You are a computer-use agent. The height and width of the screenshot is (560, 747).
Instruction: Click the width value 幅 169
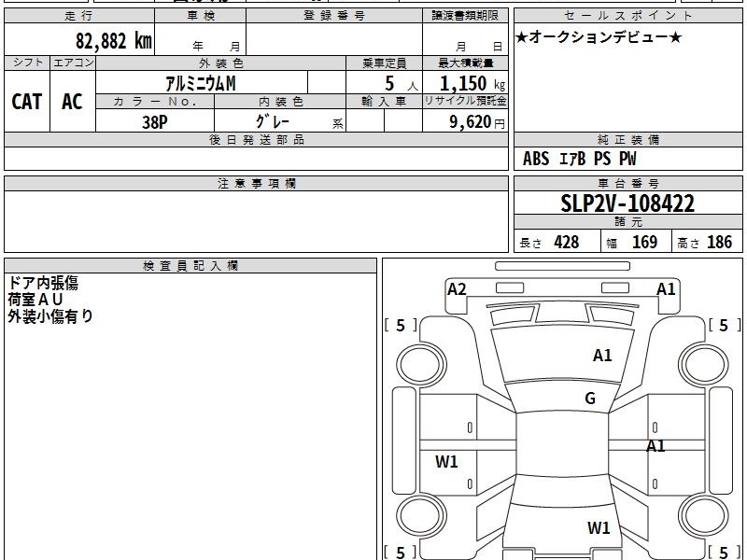point(632,243)
